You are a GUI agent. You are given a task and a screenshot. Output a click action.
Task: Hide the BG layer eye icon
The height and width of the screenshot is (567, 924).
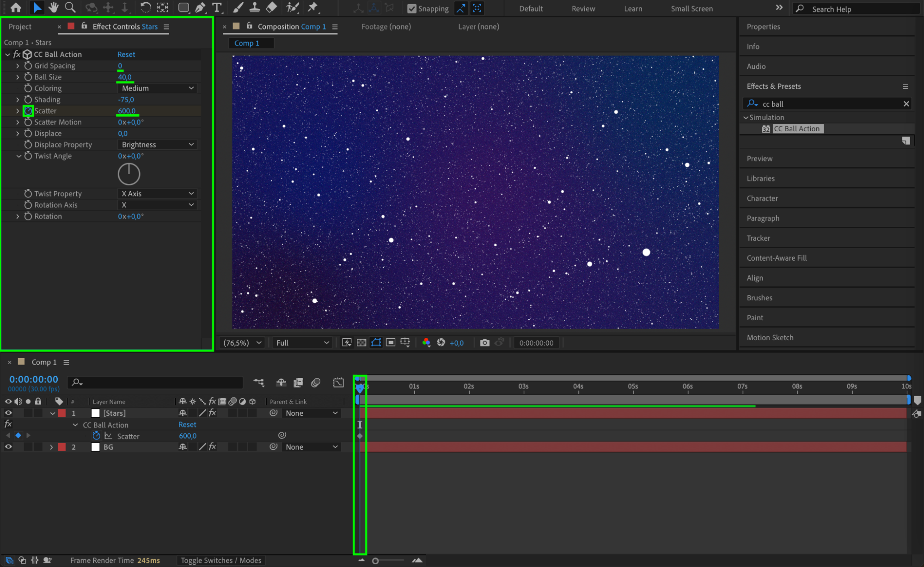pyautogui.click(x=8, y=447)
